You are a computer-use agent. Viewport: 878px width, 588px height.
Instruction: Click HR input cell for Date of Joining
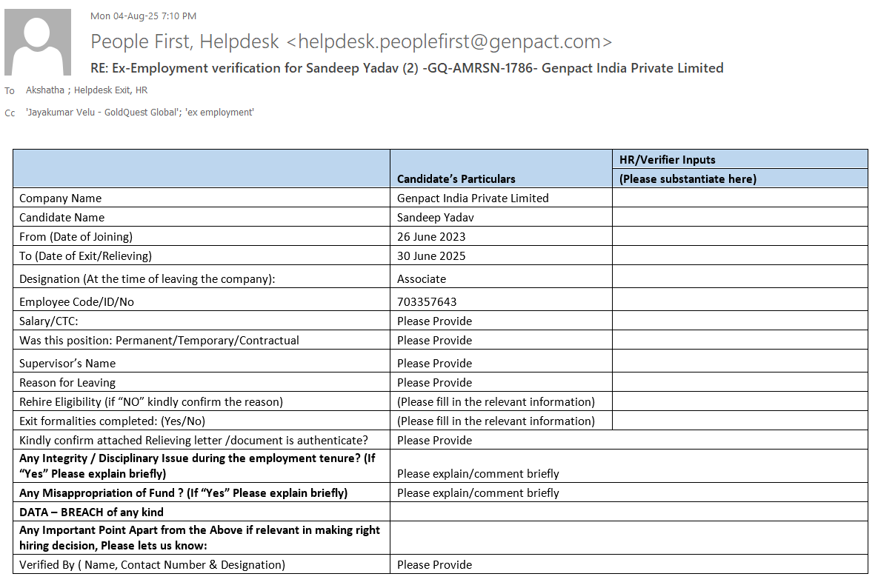[739, 236]
